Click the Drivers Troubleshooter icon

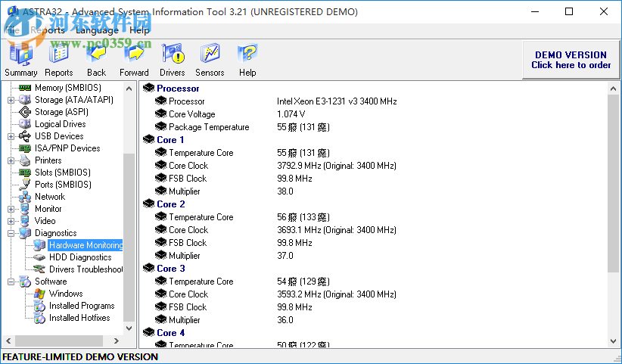pos(39,269)
